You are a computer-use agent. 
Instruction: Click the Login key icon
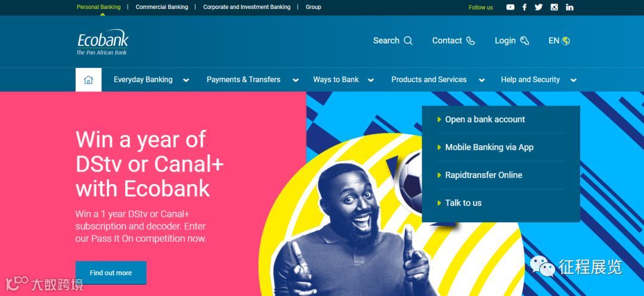tap(525, 40)
